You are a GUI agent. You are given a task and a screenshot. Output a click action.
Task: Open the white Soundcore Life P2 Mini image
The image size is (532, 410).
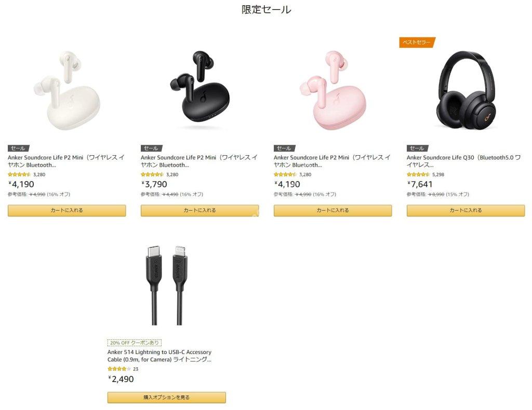[x=67, y=90]
